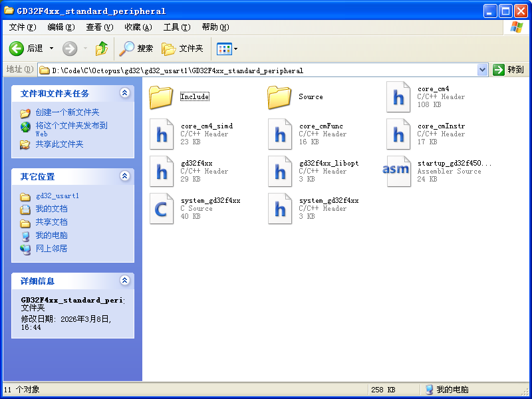Select the startup_gd32f450 asm file icon
The width and height of the screenshot is (532, 399).
coord(398,171)
